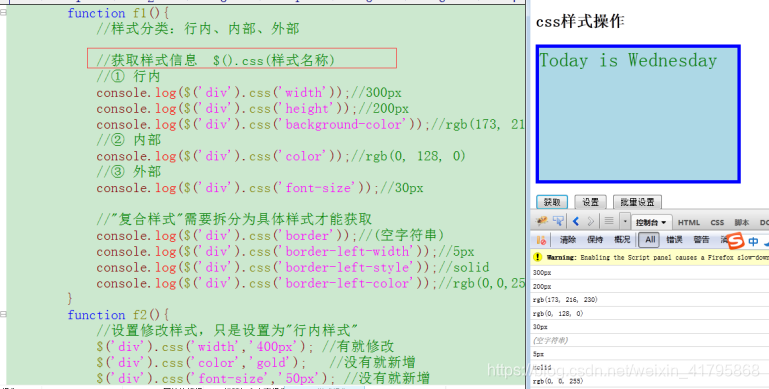769x389 pixels.
Task: Click the 'Today is Wednesday' text
Action: tap(628, 60)
